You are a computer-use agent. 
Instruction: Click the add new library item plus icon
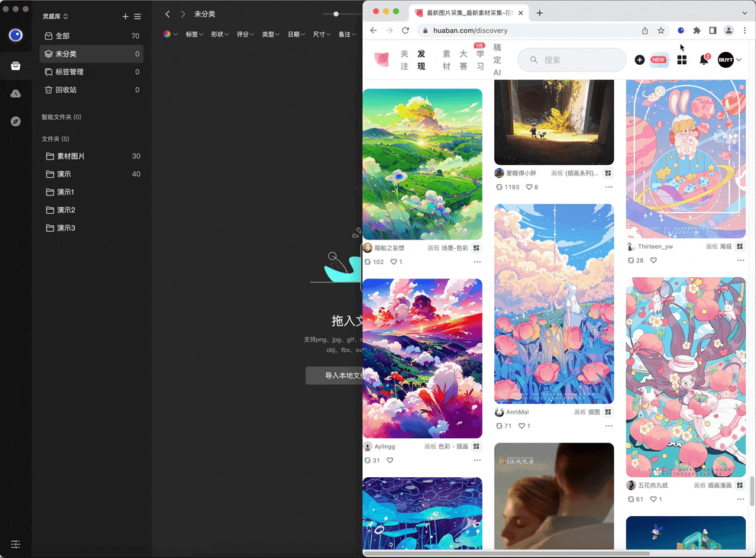(x=125, y=16)
